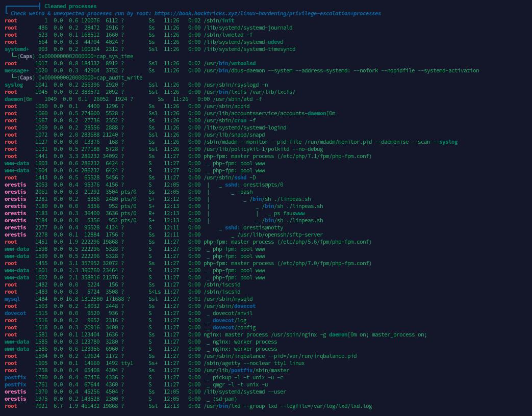Click PID 2053 of the orestis sshd process

point(41,185)
